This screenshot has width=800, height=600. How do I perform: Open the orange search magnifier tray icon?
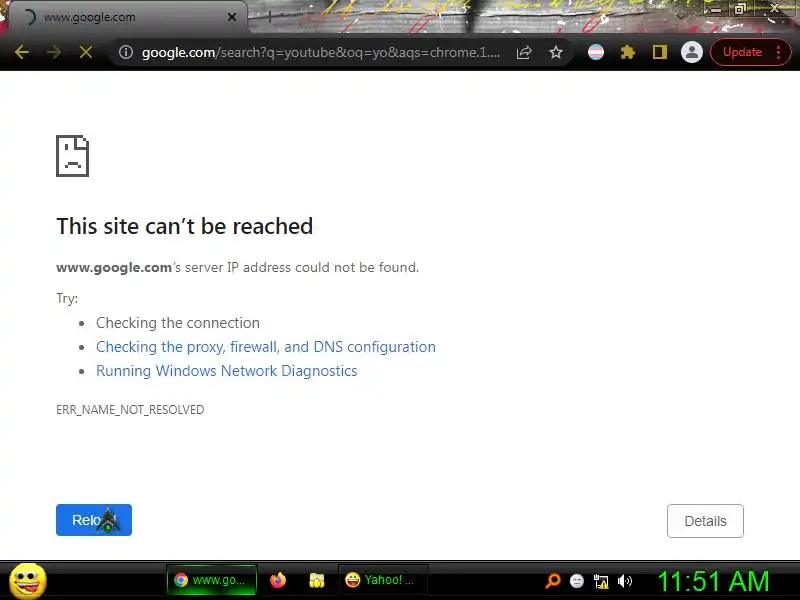(553, 581)
